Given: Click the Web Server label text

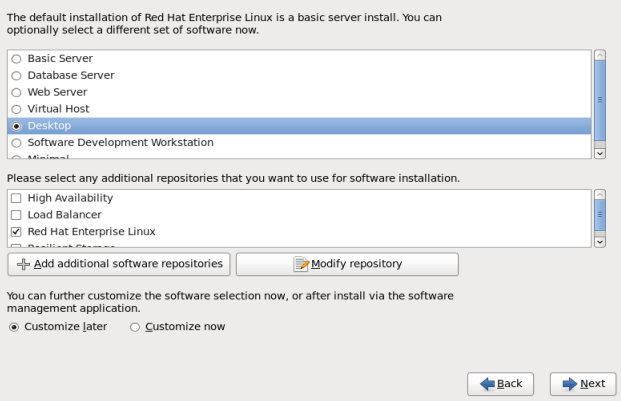Looking at the screenshot, I should (57, 92).
